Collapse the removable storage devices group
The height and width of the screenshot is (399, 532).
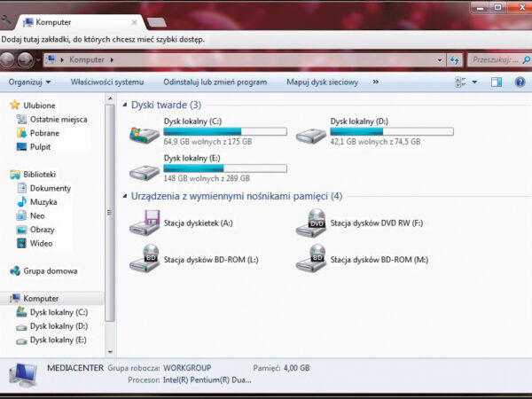pos(124,196)
